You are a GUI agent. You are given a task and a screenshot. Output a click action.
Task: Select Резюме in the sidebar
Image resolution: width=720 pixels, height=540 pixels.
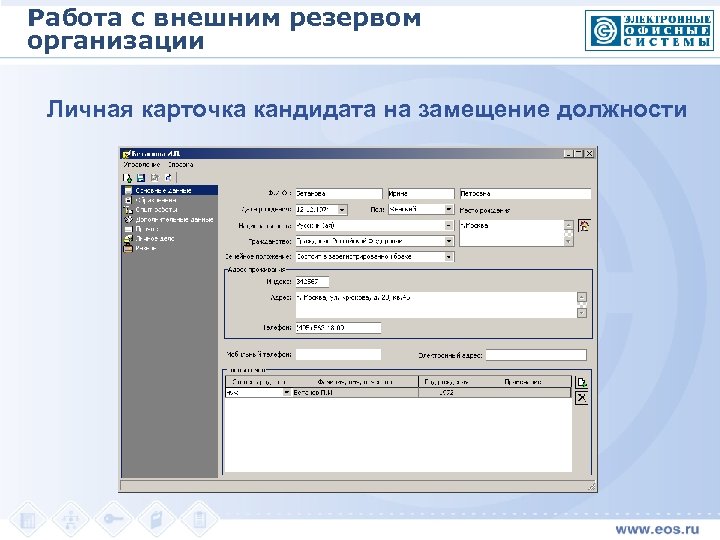(x=146, y=248)
